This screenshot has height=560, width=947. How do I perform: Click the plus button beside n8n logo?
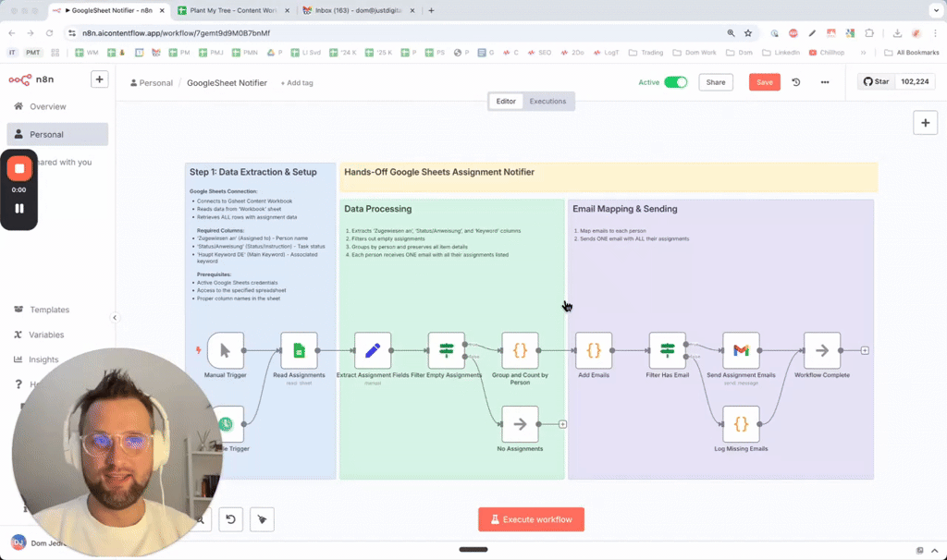100,79
